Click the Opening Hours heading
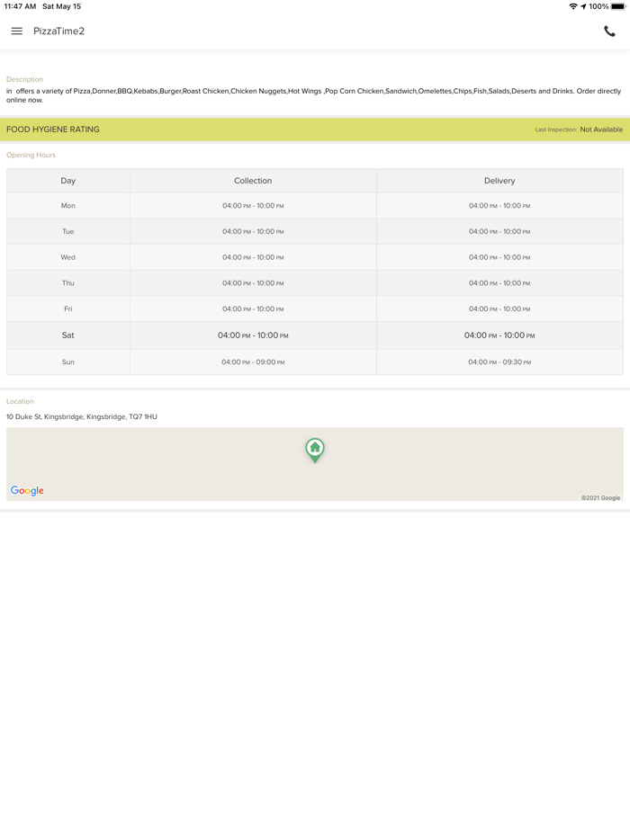The image size is (630, 840). coord(31,155)
